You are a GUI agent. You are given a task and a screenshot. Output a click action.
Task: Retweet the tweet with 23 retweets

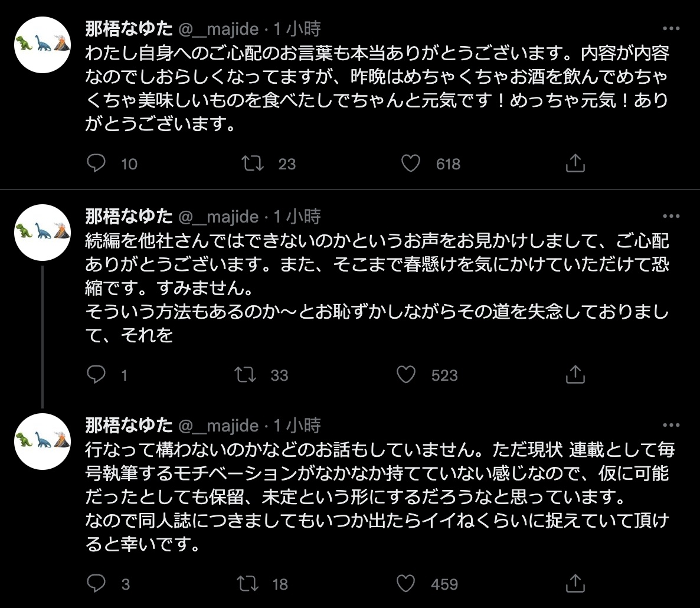(254, 164)
